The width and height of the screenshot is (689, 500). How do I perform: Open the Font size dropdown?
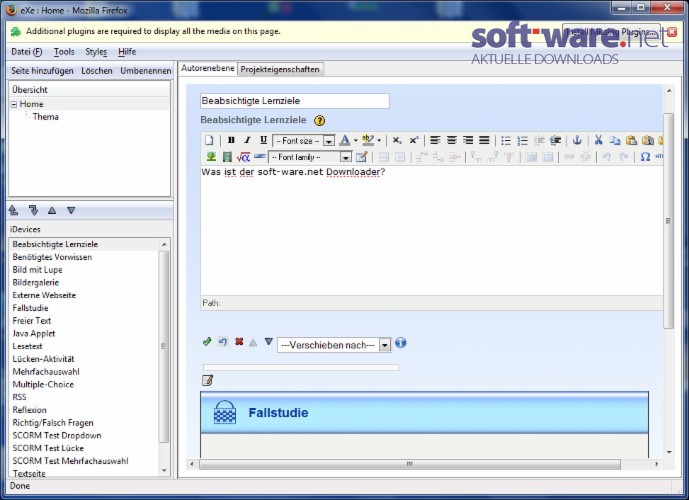point(304,141)
